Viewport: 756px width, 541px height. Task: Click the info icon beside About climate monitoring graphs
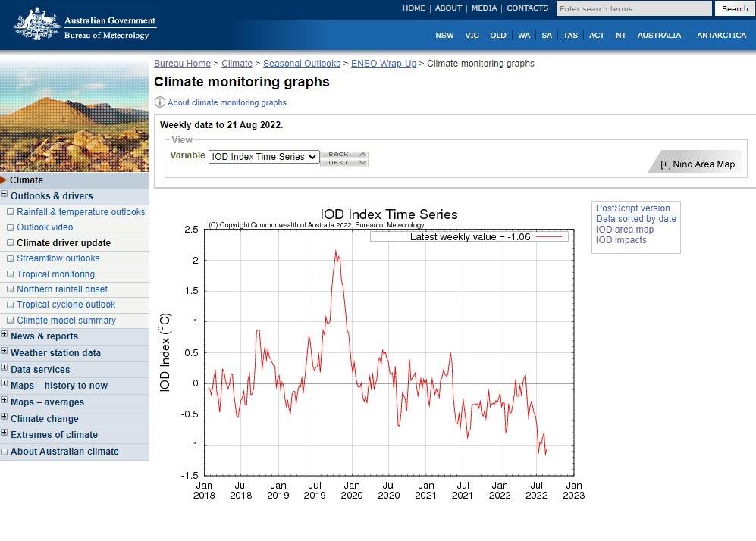160,102
